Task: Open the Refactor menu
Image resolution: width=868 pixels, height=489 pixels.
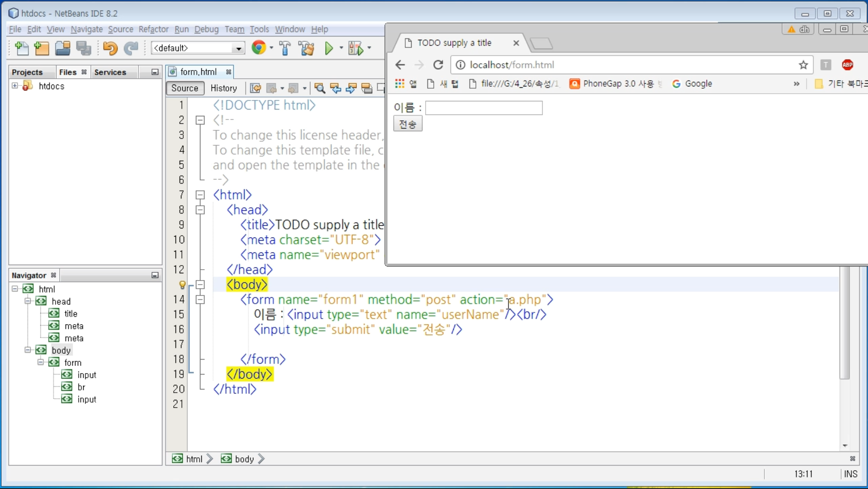Action: pos(153,29)
